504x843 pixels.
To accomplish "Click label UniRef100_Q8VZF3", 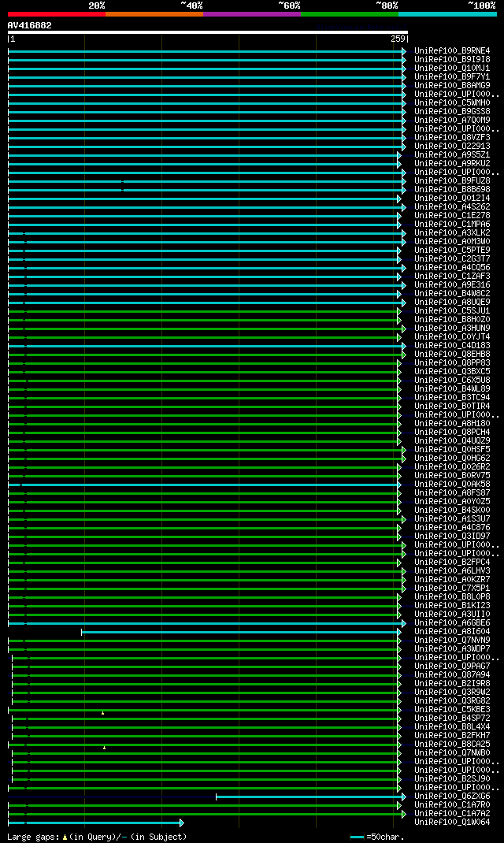I will 452,138.
